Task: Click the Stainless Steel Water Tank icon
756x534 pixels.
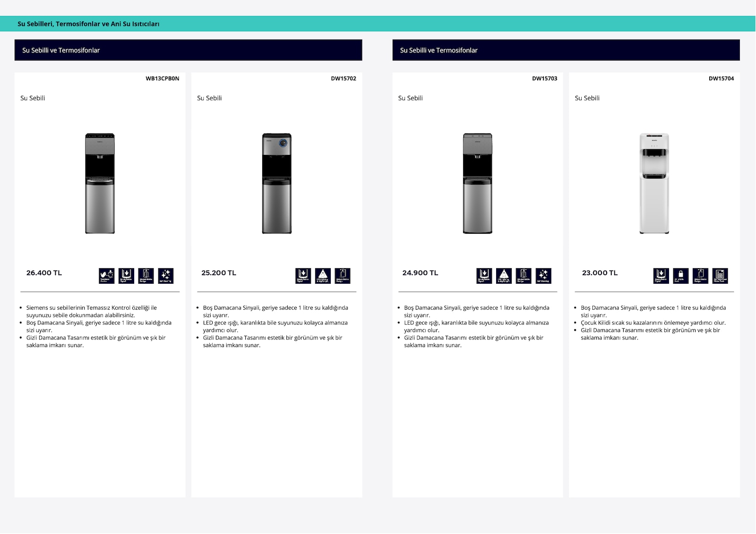Action: pyautogui.click(x=720, y=276)
